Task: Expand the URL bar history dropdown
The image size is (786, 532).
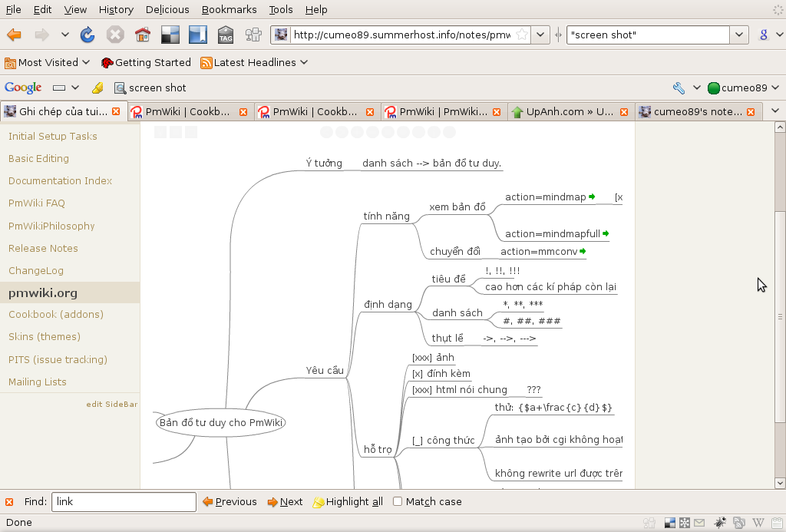Action: click(x=540, y=35)
